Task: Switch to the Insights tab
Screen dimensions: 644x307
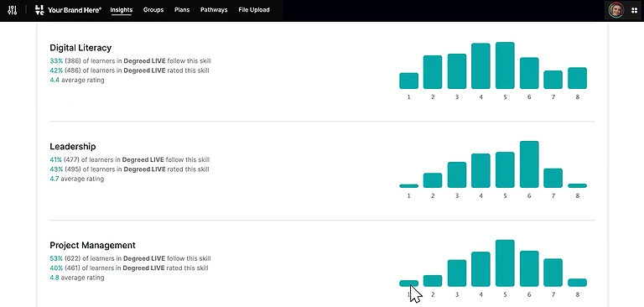Action: [x=121, y=10]
